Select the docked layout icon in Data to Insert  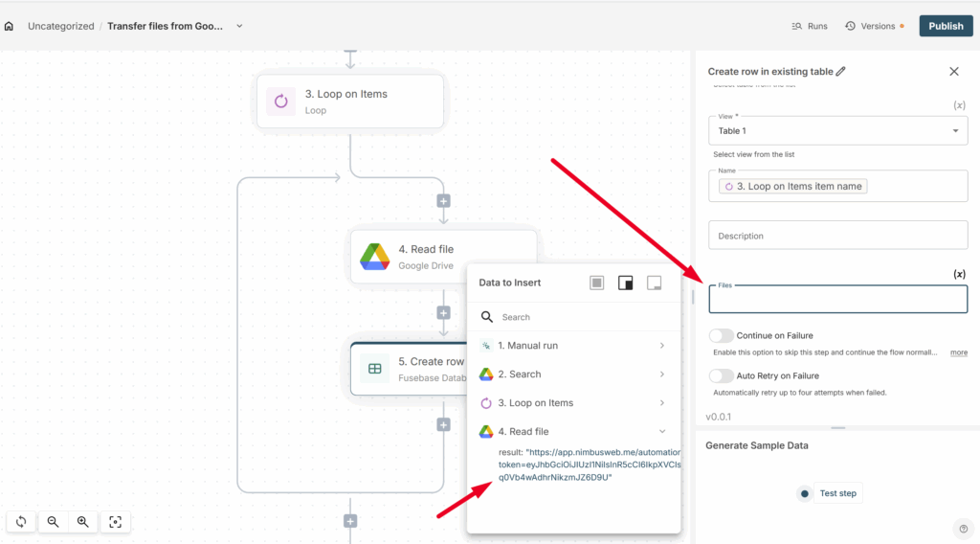625,283
